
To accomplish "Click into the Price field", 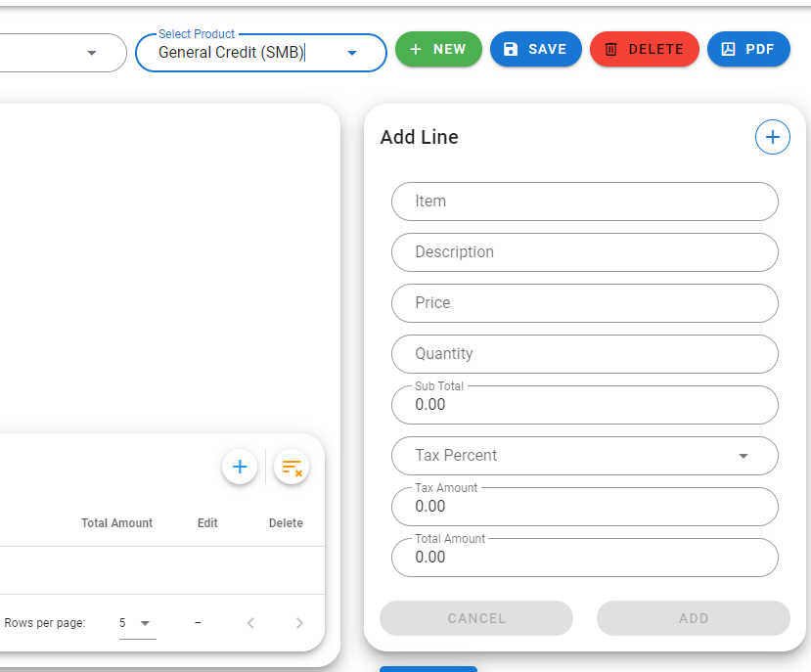I will click(x=584, y=302).
